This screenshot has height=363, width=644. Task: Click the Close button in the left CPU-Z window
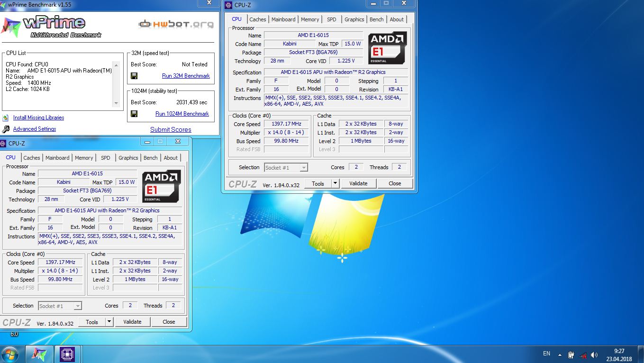pyautogui.click(x=169, y=322)
